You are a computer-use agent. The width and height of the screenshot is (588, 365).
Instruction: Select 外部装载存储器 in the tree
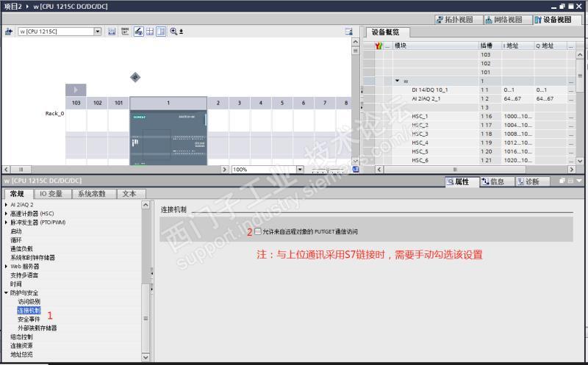point(37,328)
